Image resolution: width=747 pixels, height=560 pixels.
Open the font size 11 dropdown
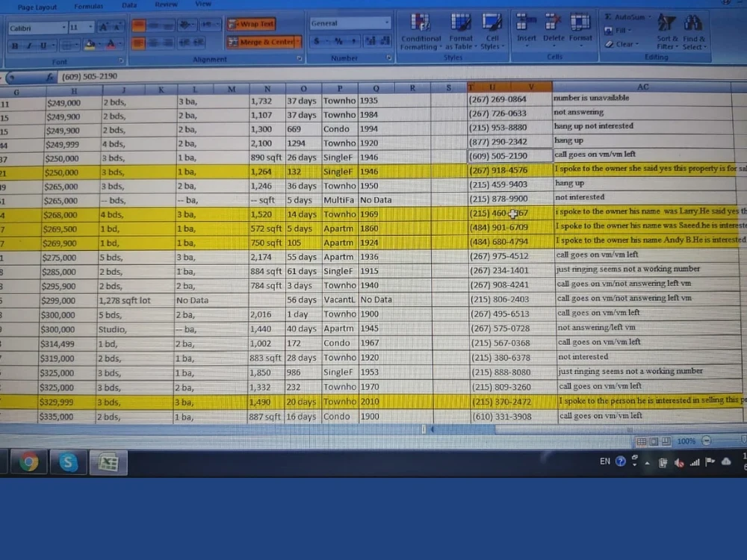click(x=90, y=28)
